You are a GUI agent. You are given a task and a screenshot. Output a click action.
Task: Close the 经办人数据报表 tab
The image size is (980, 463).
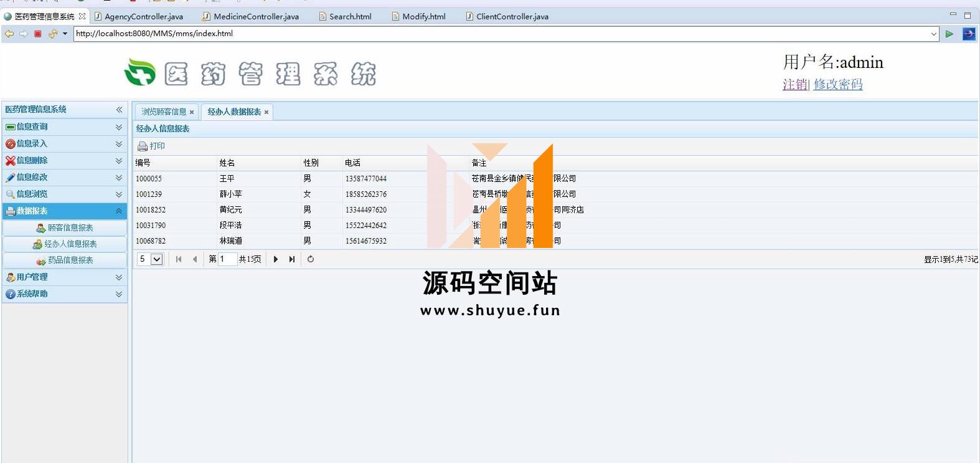tap(266, 112)
